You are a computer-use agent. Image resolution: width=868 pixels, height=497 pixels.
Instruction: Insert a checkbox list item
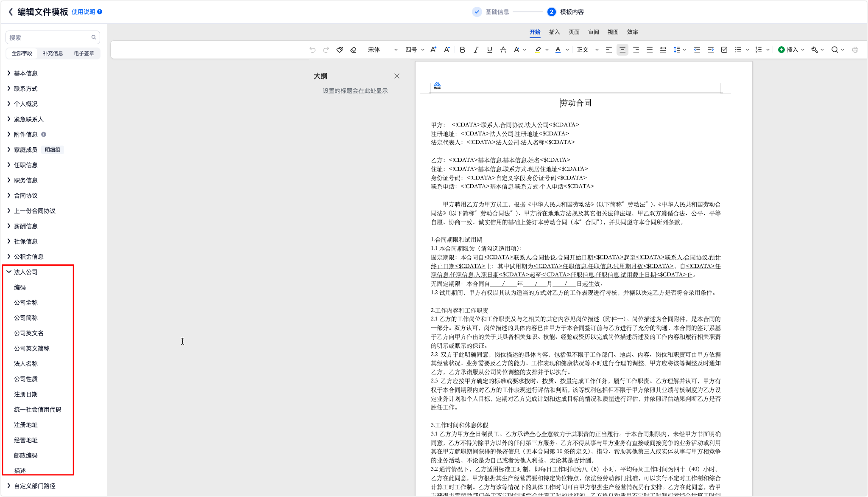tap(724, 50)
